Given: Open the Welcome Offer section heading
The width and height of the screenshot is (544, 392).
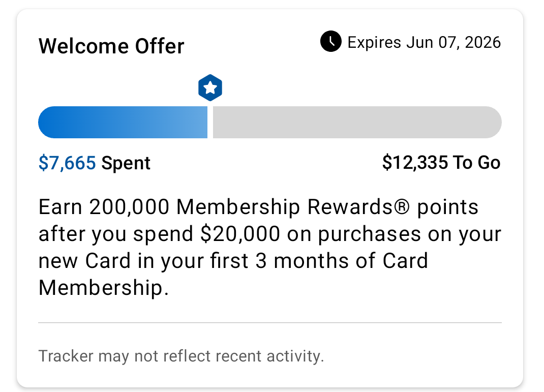Looking at the screenshot, I should (111, 46).
